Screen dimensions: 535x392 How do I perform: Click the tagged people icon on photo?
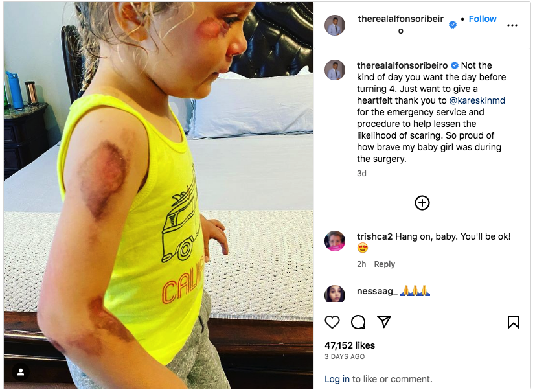21,372
